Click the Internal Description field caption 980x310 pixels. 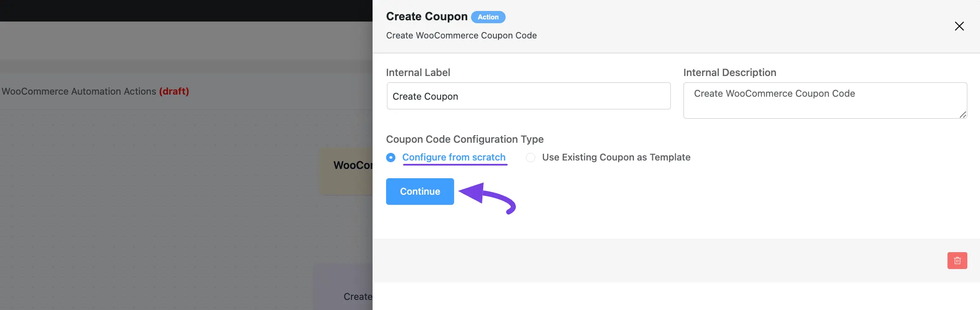(730, 73)
